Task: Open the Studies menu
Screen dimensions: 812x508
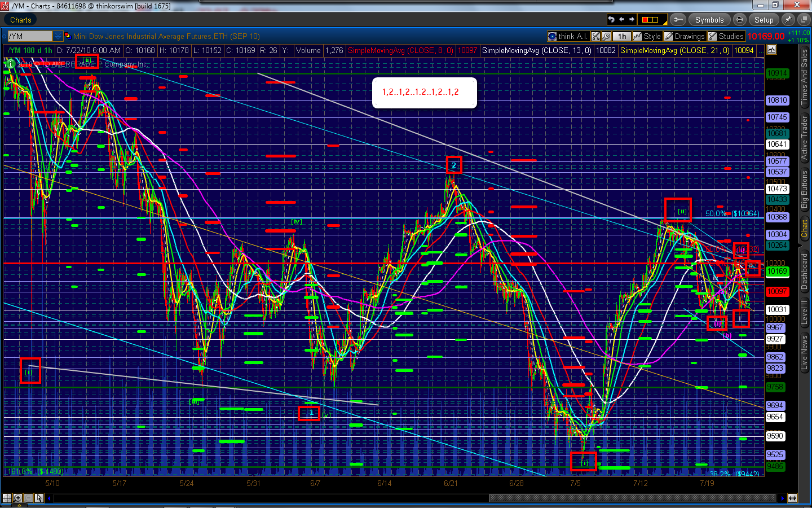Action: [x=726, y=36]
